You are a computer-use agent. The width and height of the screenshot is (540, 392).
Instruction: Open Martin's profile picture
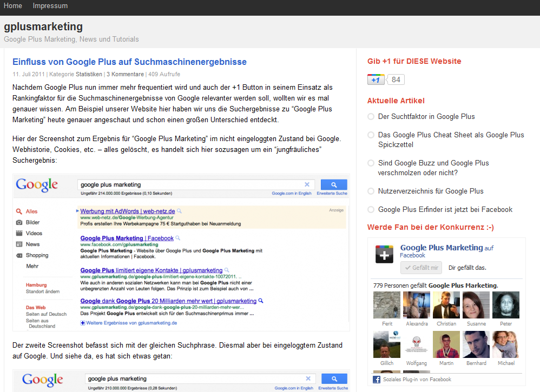tap(446, 344)
